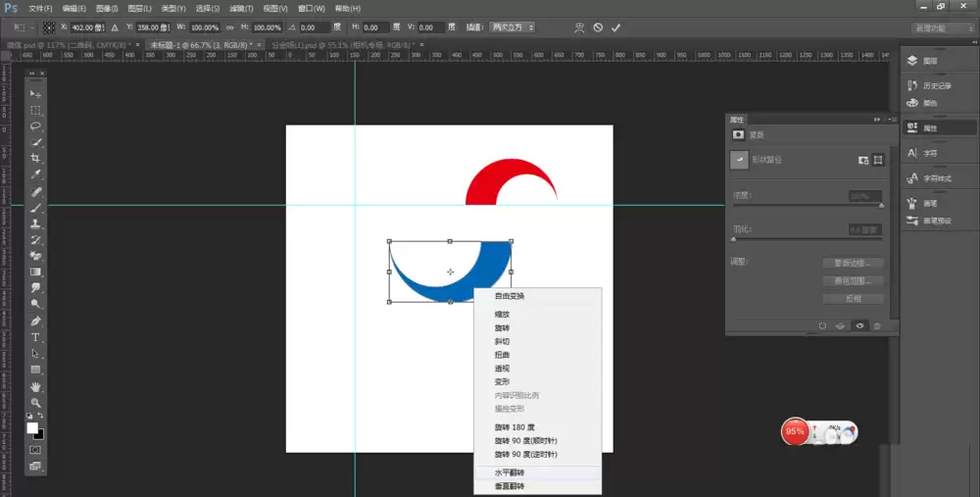Image resolution: width=980 pixels, height=497 pixels.
Task: Select the Horizontal Type tool
Action: (x=35, y=337)
